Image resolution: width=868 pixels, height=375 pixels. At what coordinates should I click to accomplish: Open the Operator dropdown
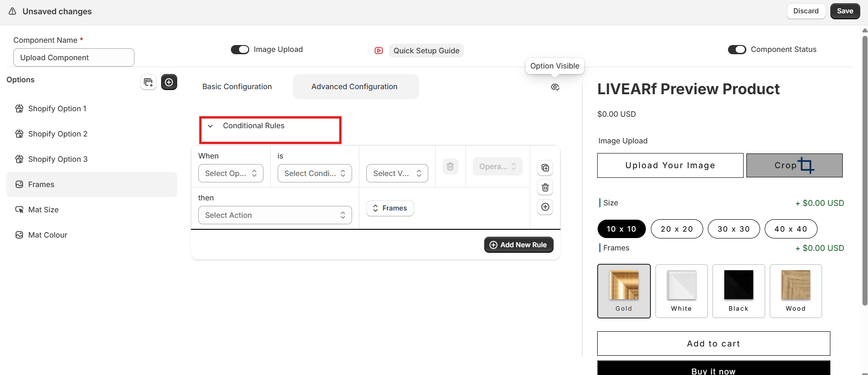point(498,166)
